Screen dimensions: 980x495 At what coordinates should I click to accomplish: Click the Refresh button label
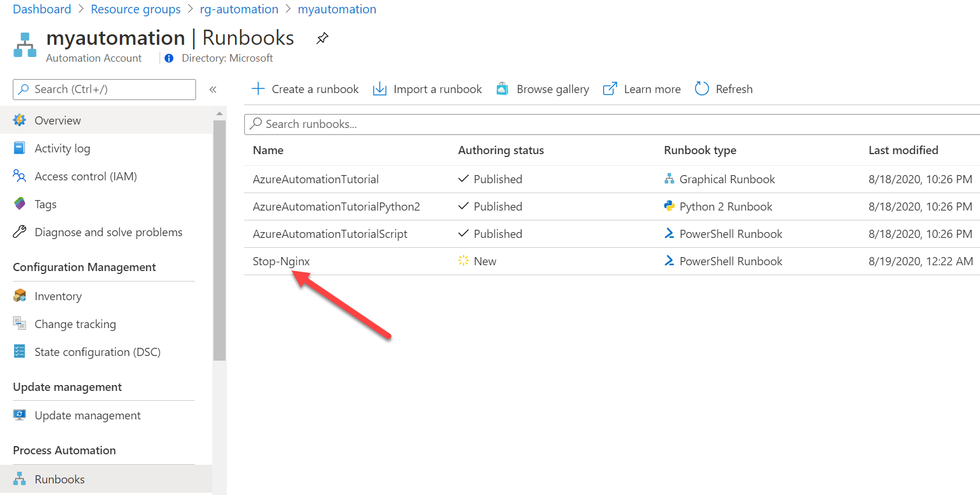click(734, 89)
